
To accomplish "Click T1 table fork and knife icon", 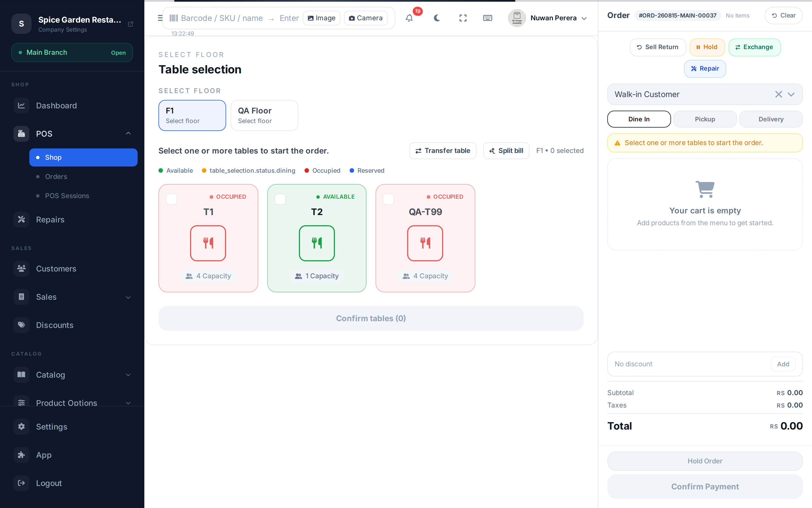I will click(x=208, y=243).
